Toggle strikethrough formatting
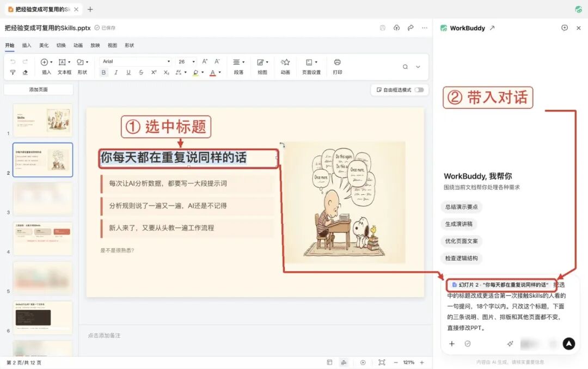The height and width of the screenshot is (369, 588). pos(141,72)
